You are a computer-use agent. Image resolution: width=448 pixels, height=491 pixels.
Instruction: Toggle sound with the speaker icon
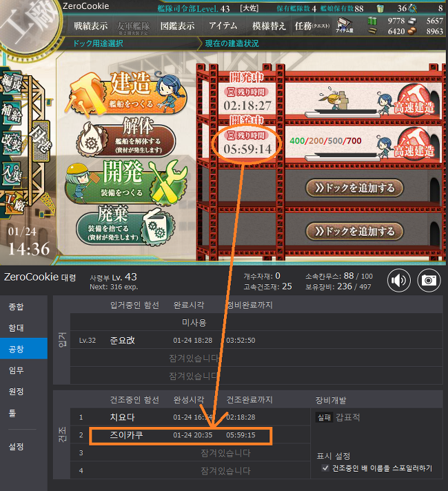pyautogui.click(x=399, y=280)
